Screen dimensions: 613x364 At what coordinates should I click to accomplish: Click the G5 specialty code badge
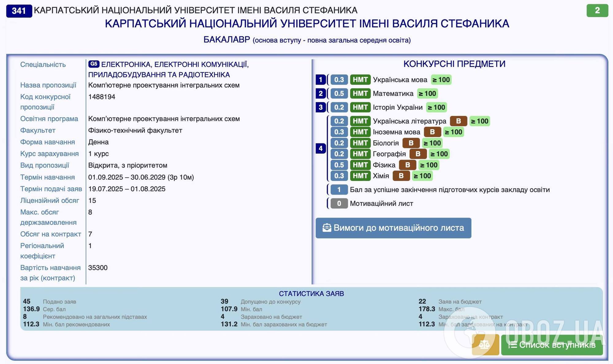click(x=94, y=64)
